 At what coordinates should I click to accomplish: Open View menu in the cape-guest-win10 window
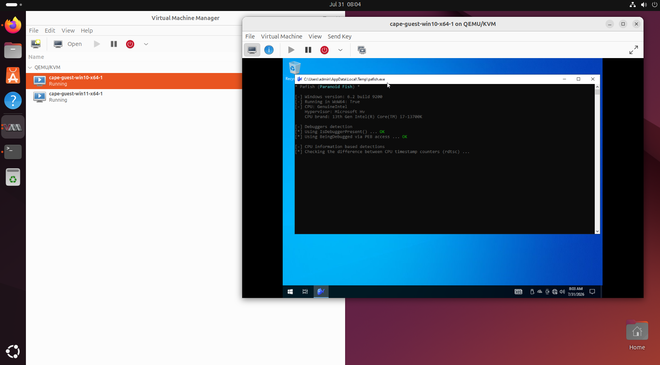[315, 37]
